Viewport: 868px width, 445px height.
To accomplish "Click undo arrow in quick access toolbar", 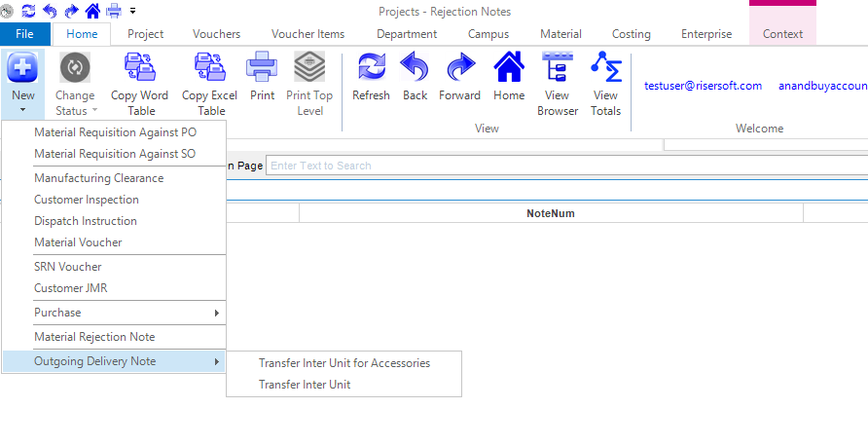I will tap(50, 11).
